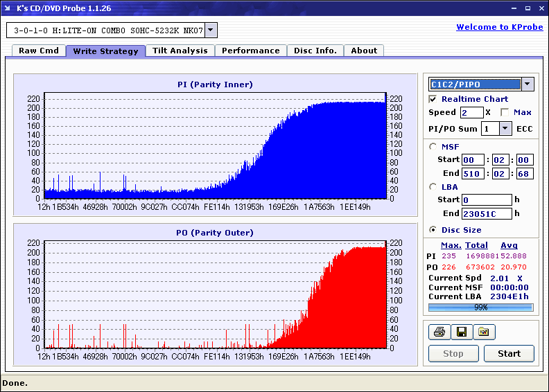Open the About tab
This screenshot has height=392, width=549.
(x=364, y=51)
